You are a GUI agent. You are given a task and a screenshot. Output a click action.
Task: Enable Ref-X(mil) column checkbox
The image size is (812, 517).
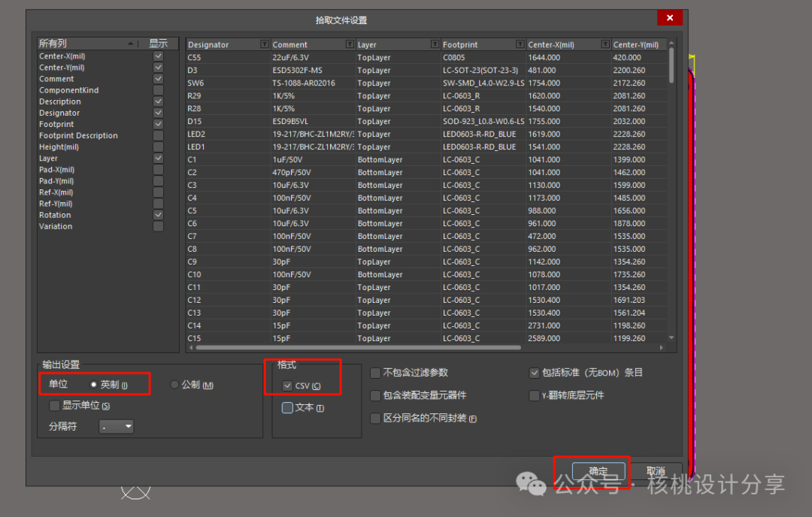[159, 192]
